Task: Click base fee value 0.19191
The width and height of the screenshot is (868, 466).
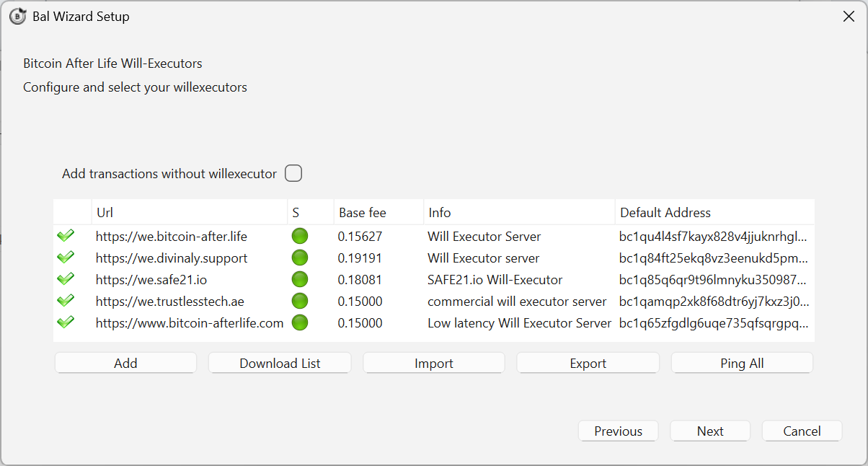Action: click(360, 258)
